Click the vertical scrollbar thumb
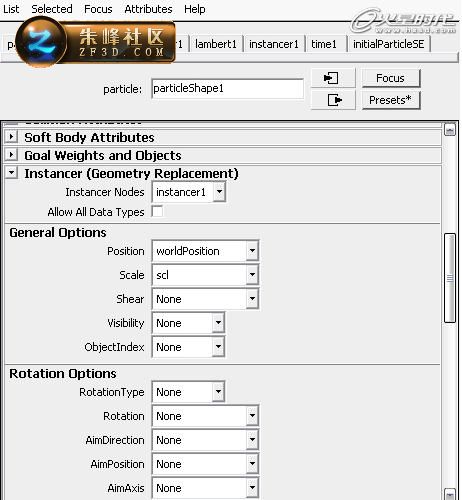This screenshot has height=500, width=462. (x=450, y=278)
